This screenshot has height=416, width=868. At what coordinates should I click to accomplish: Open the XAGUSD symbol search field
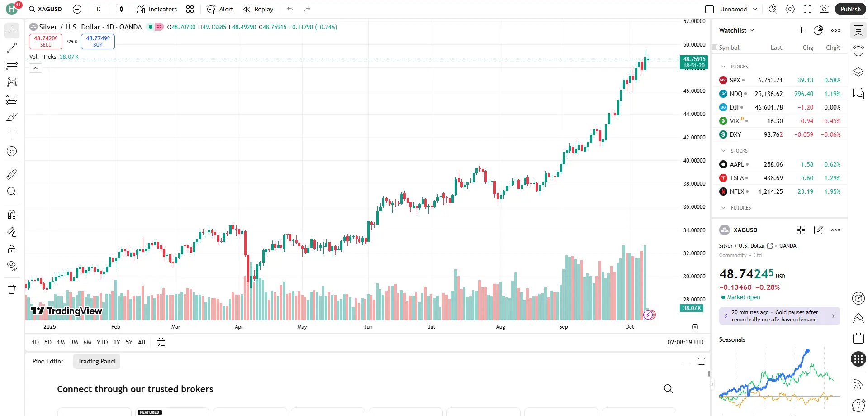click(x=46, y=9)
